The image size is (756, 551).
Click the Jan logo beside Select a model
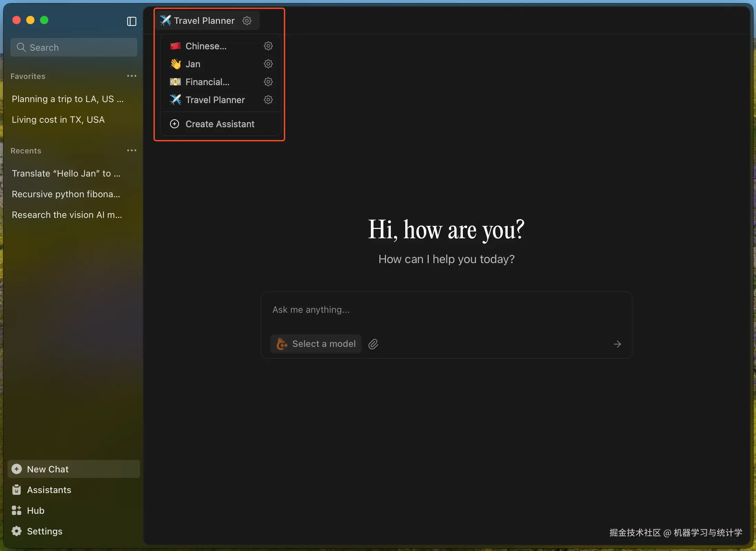[x=281, y=344]
